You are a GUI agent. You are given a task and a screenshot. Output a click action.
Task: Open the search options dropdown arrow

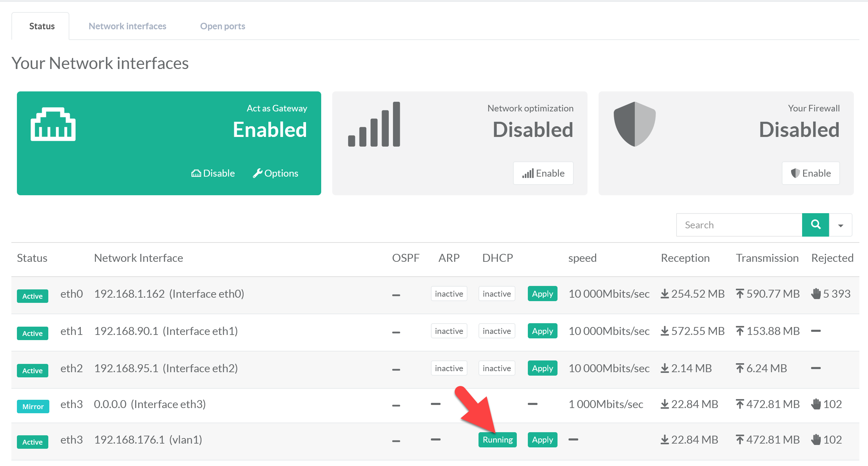tap(841, 225)
